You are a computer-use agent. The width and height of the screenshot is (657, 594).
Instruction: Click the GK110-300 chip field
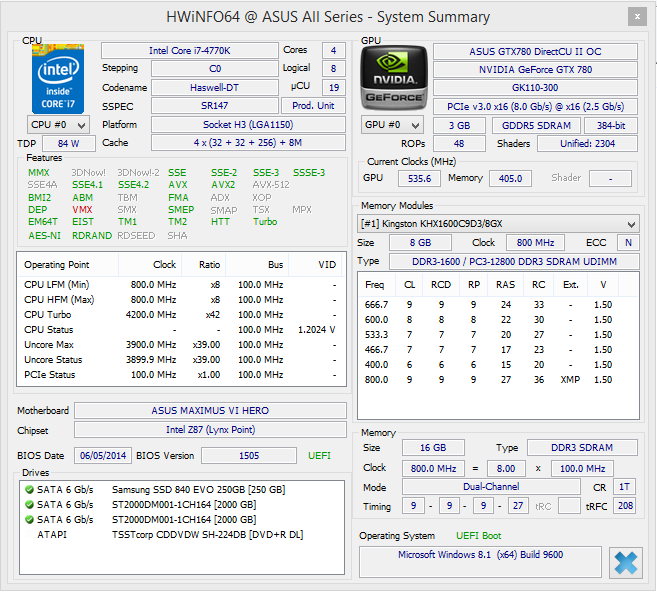click(535, 88)
